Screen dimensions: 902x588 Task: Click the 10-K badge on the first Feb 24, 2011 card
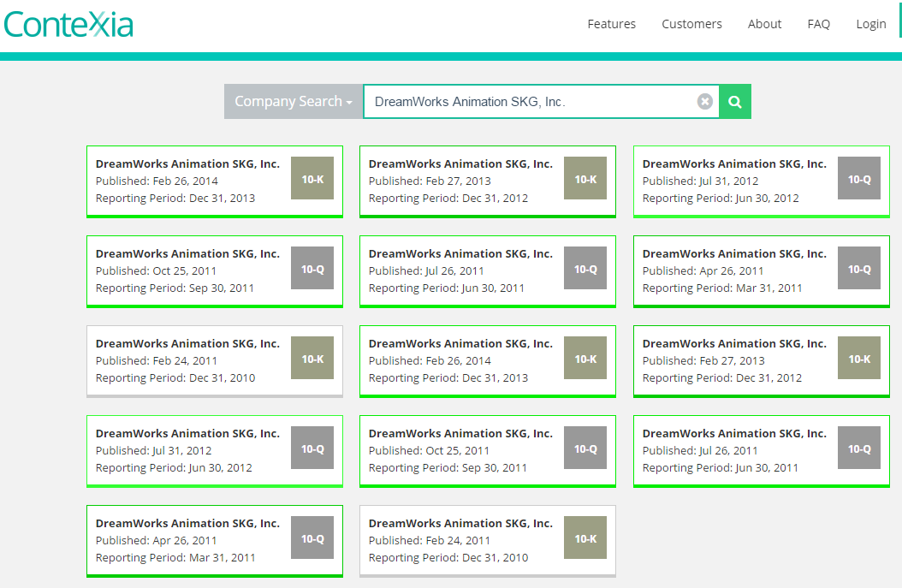point(312,358)
